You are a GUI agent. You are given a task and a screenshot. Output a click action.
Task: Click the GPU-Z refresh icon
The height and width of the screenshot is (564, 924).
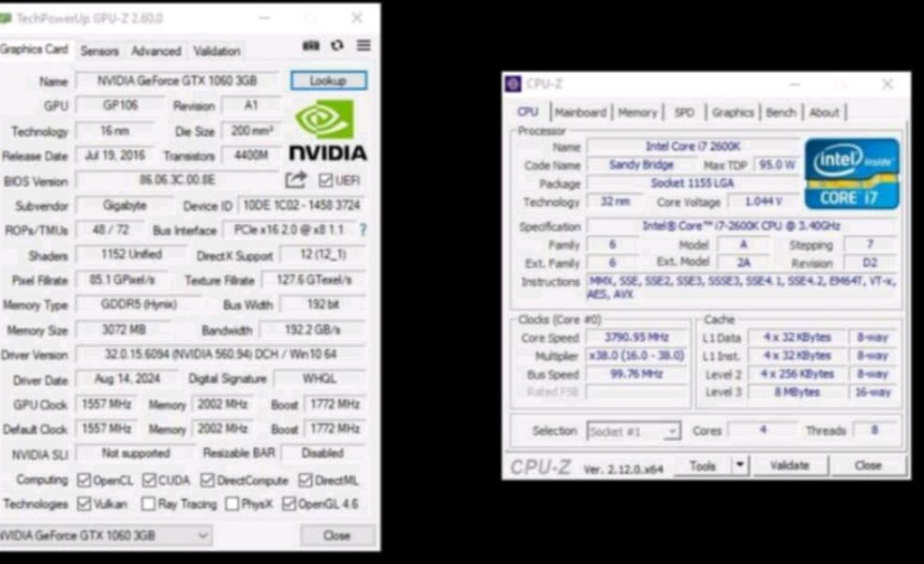[337, 45]
